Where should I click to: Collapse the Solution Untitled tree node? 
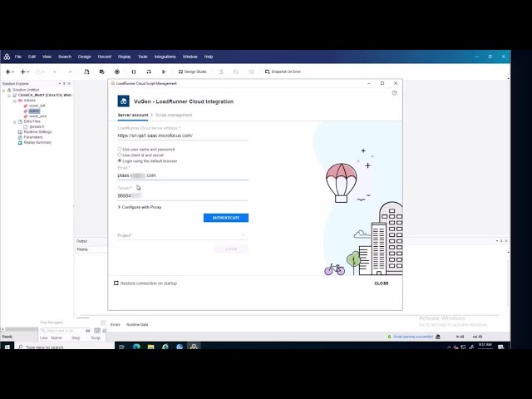(x=3, y=91)
